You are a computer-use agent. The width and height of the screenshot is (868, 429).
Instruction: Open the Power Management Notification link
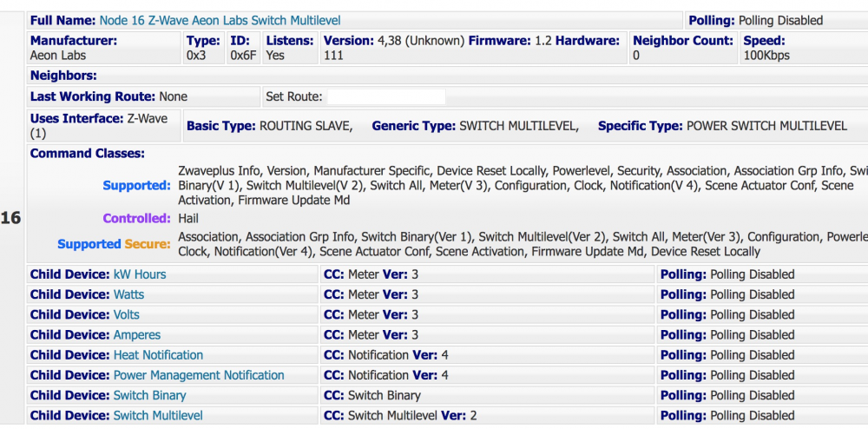click(x=199, y=375)
